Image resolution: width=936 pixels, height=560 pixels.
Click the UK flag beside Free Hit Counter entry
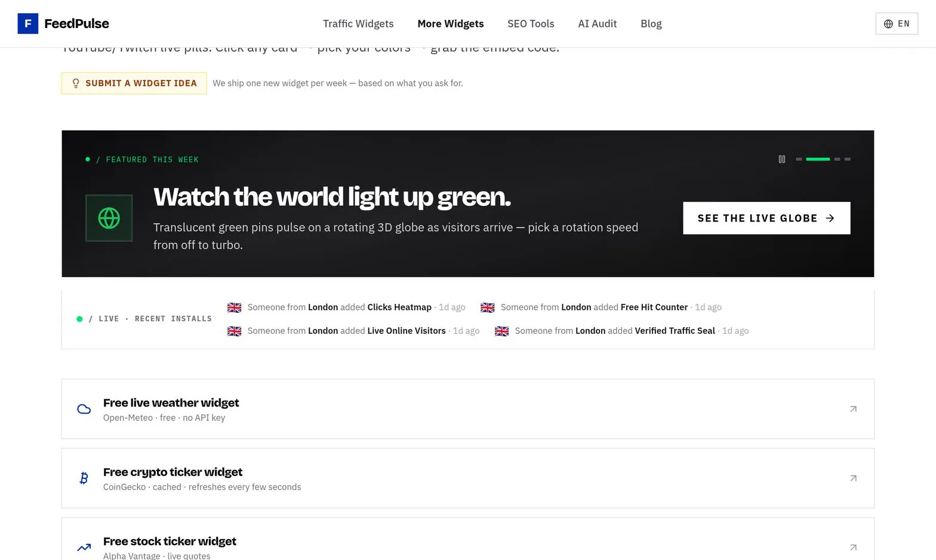tap(488, 307)
